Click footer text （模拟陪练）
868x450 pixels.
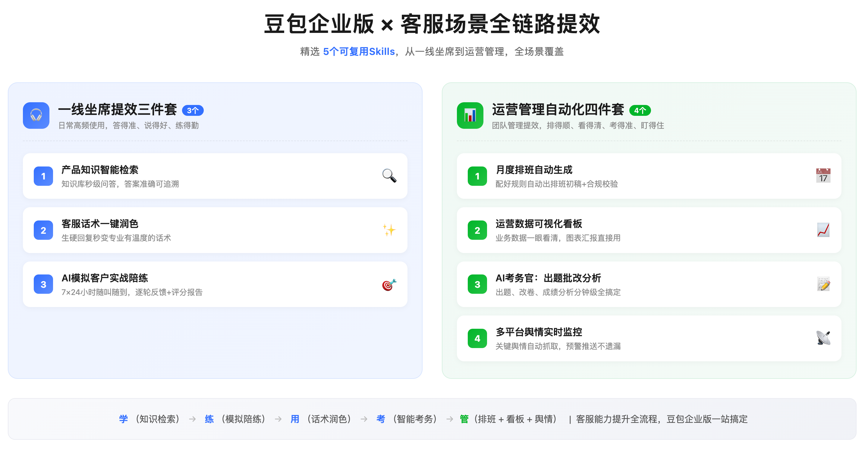point(243,419)
